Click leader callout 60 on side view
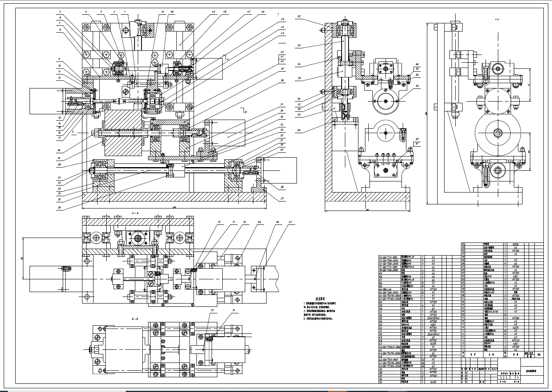This screenshot has width=552, height=392. 299,131
